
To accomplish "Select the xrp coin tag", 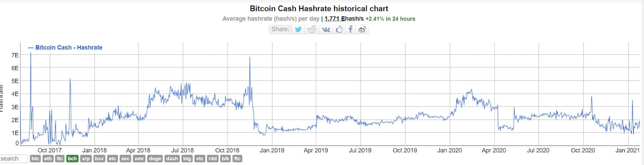I will tap(86, 159).
